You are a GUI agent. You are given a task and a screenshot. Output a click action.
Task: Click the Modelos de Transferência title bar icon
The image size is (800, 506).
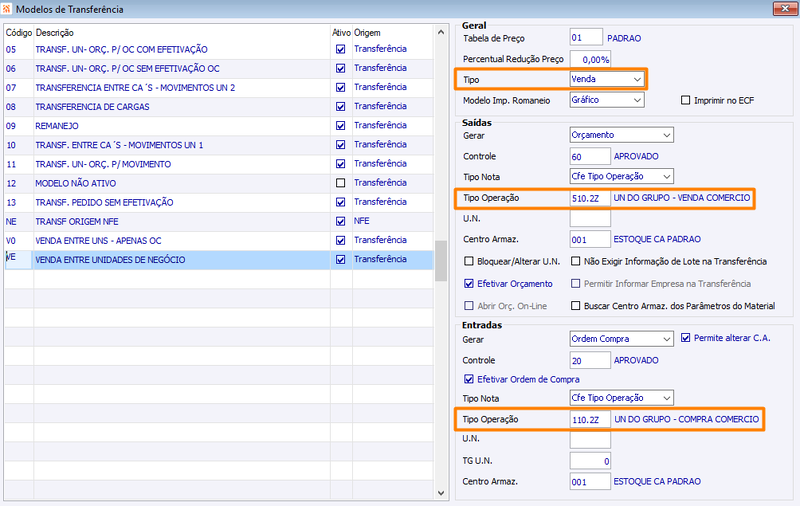click(6, 9)
